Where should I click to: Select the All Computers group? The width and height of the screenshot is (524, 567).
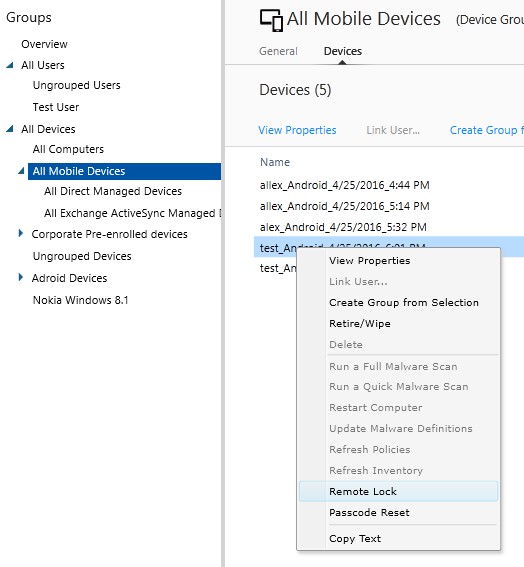(x=68, y=149)
